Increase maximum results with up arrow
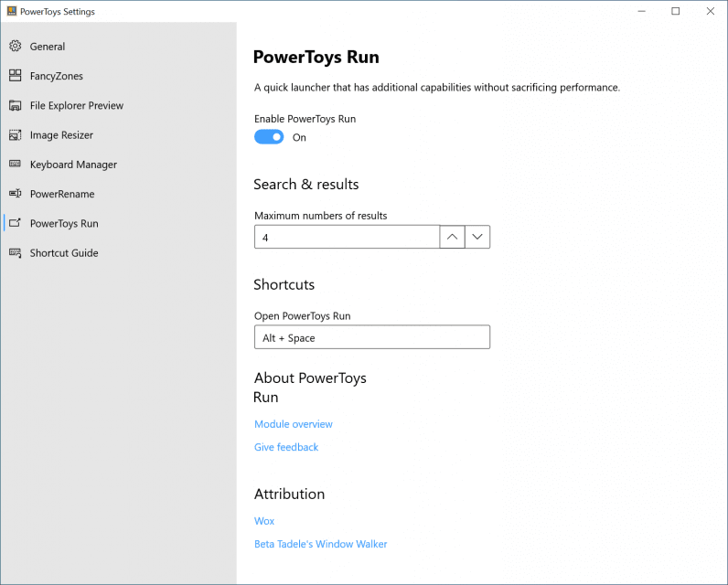This screenshot has width=728, height=585. [452, 238]
